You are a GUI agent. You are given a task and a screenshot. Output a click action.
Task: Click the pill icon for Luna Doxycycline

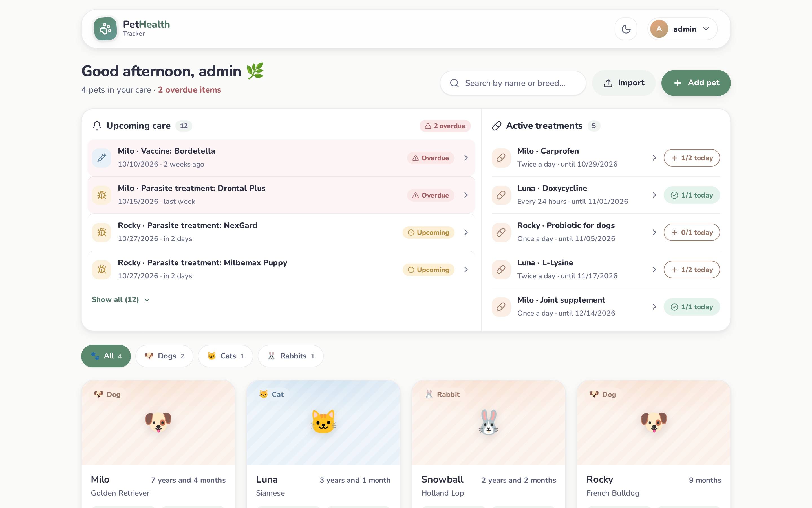coord(501,195)
